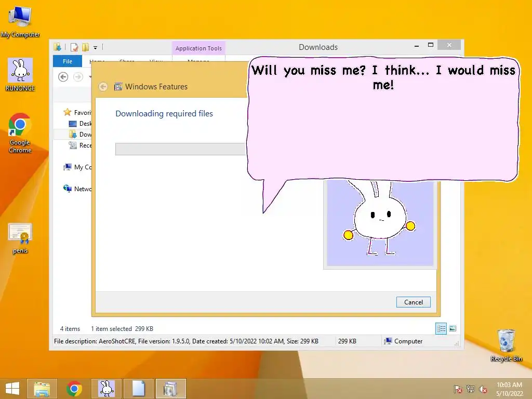Screen dimensions: 532x399
Task: Switch to Details view in status bar
Action: (441, 328)
